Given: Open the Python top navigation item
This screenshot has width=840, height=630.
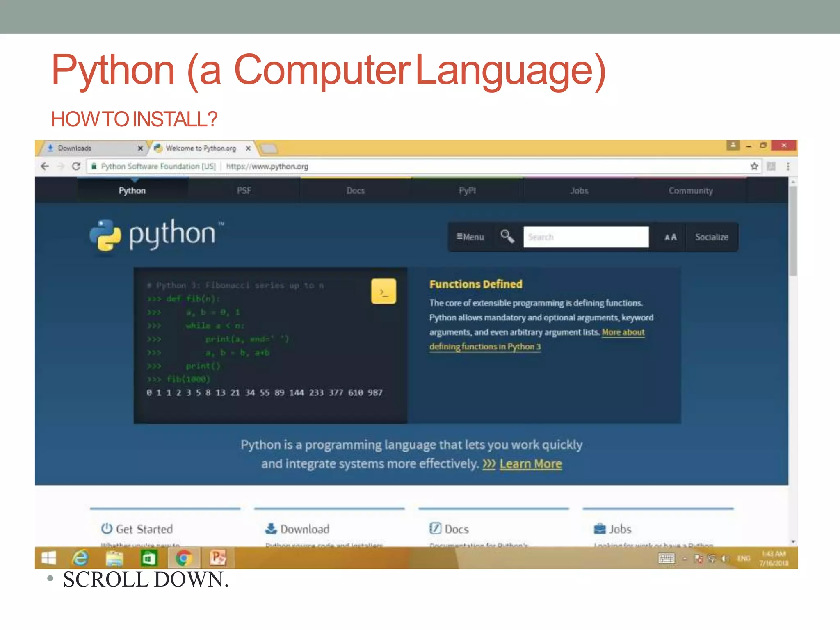Looking at the screenshot, I should coord(132,191).
